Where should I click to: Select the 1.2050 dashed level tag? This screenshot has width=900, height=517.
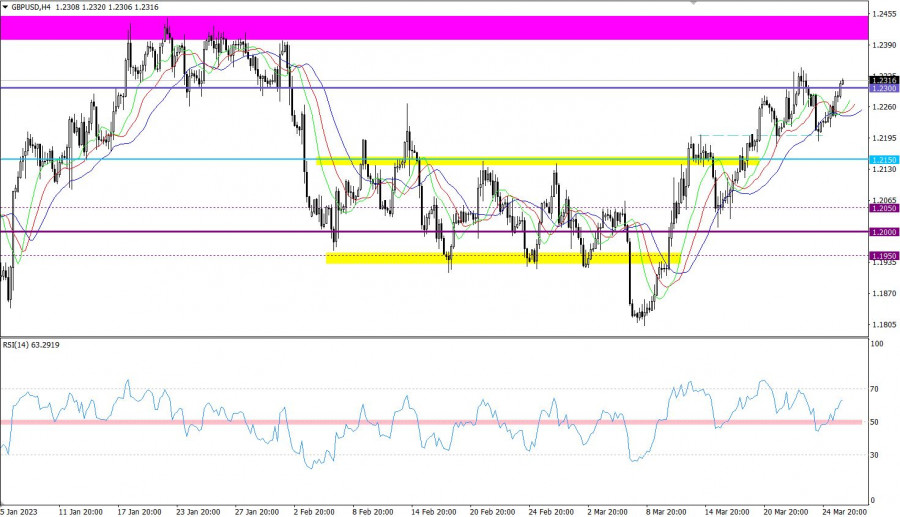coord(883,208)
